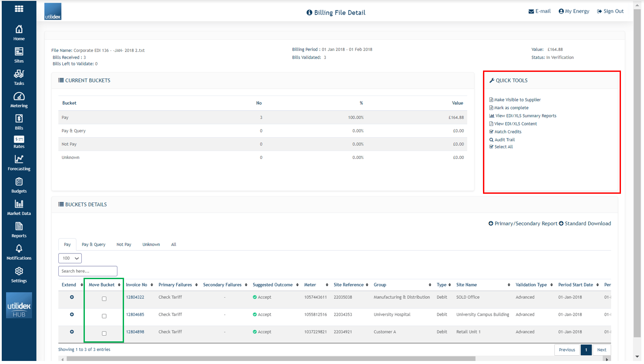The width and height of the screenshot is (644, 364).
Task: Switch to the Not Pay tab
Action: click(124, 245)
